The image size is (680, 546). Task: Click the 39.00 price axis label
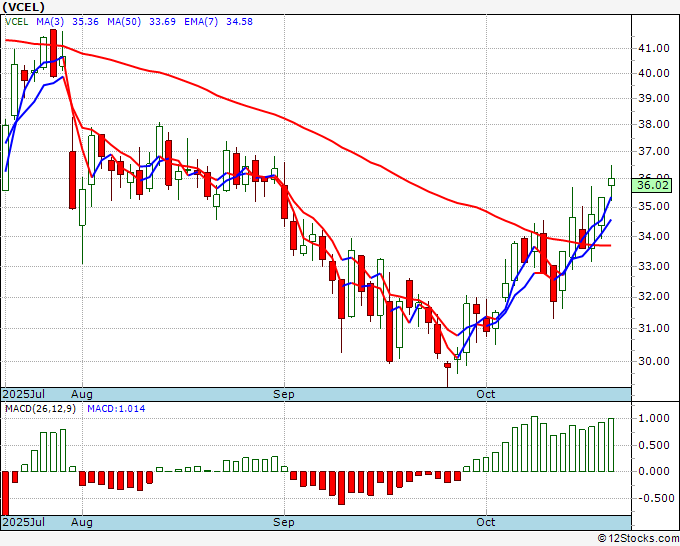click(654, 98)
